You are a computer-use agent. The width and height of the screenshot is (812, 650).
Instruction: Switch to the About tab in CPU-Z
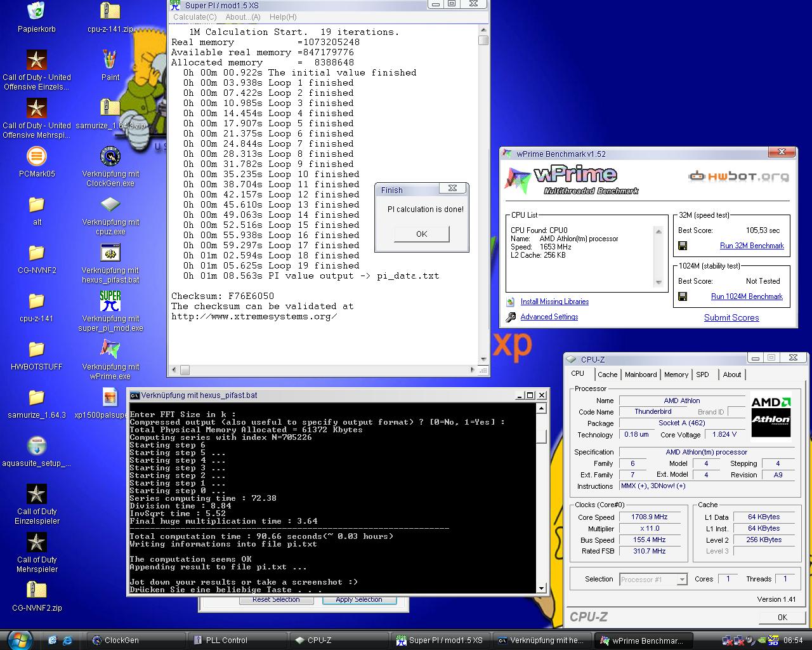click(x=732, y=375)
